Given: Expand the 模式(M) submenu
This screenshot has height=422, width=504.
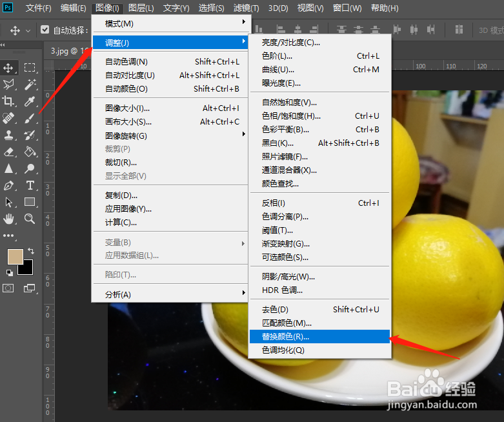Looking at the screenshot, I should click(x=170, y=23).
